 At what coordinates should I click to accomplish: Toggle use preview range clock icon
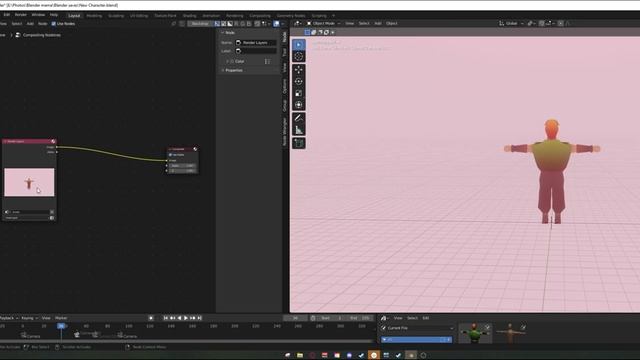pyautogui.click(x=313, y=318)
